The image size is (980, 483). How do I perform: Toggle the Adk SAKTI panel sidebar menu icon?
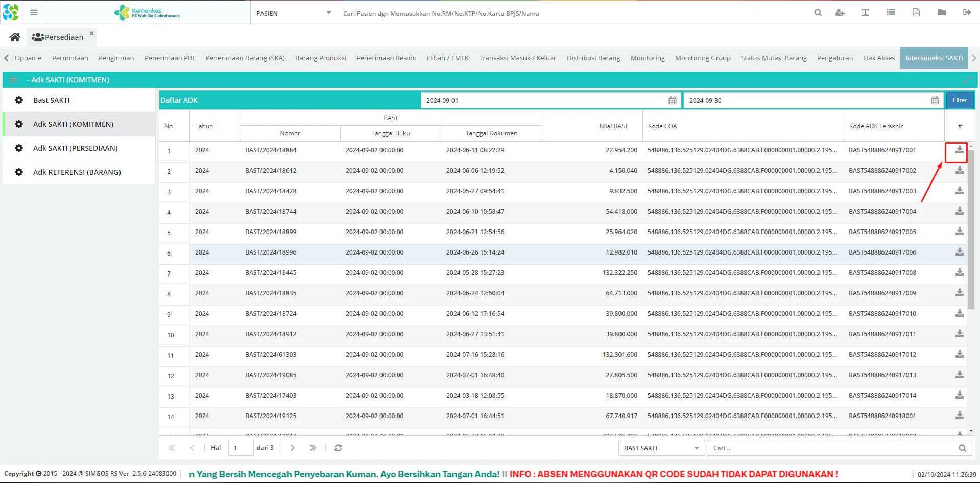[14, 80]
